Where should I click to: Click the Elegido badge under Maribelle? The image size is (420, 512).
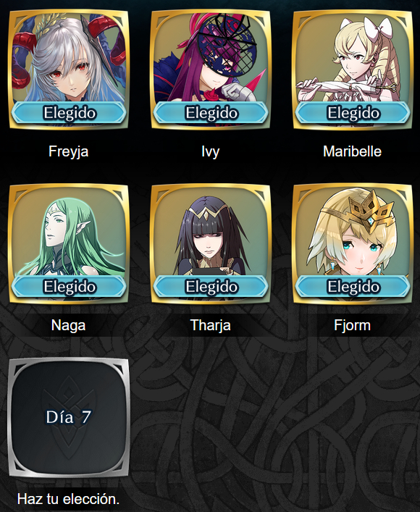[x=353, y=113]
